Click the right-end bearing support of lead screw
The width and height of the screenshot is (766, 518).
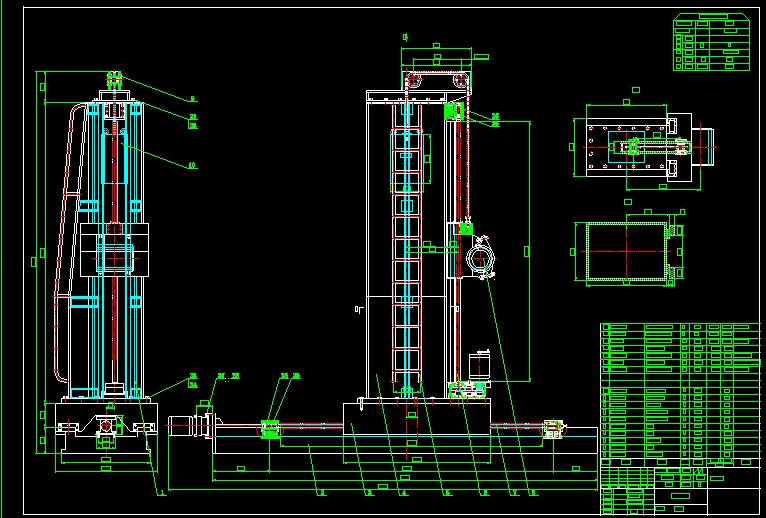click(x=552, y=429)
